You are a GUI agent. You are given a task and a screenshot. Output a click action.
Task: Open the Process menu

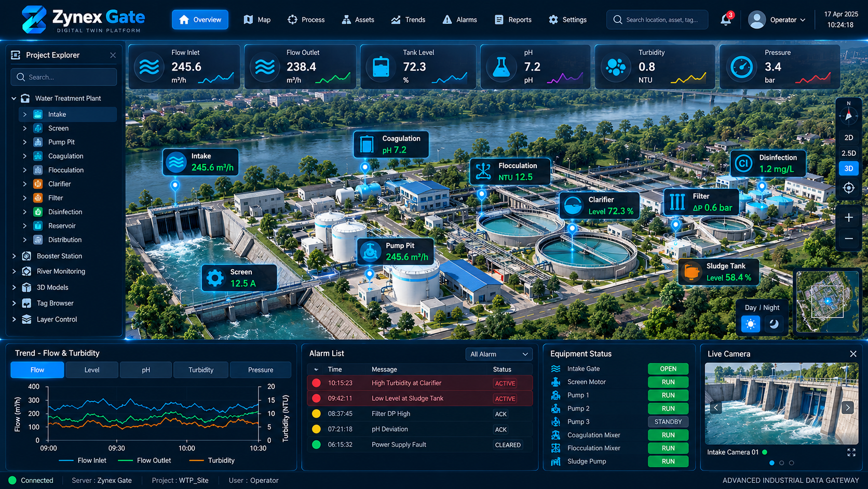click(x=306, y=20)
